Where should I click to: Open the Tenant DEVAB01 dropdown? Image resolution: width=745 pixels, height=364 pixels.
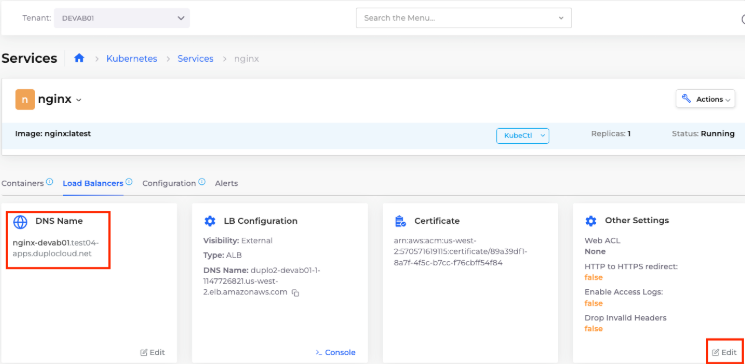point(122,18)
